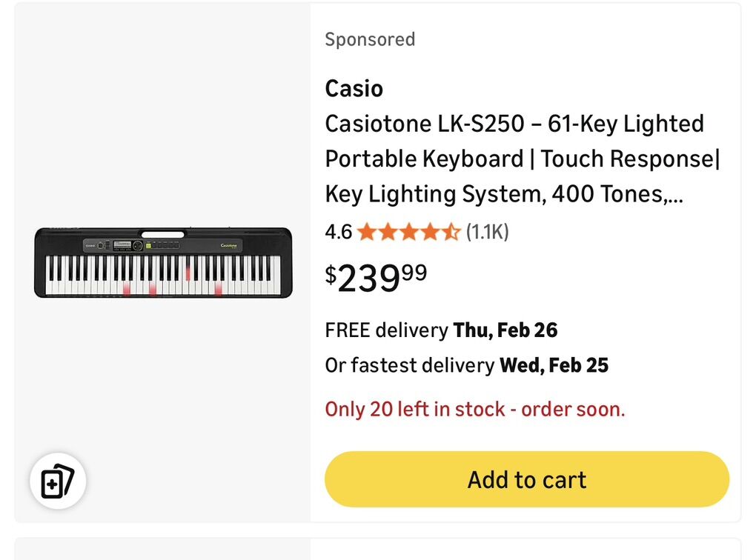Open the Casio keyboard product image

pyautogui.click(x=163, y=263)
